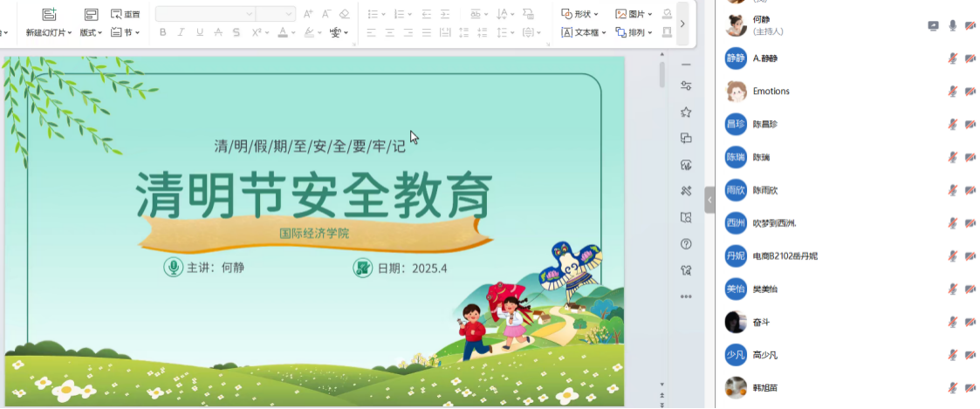Click the Bold formatting button
The width and height of the screenshot is (980, 409).
[163, 33]
